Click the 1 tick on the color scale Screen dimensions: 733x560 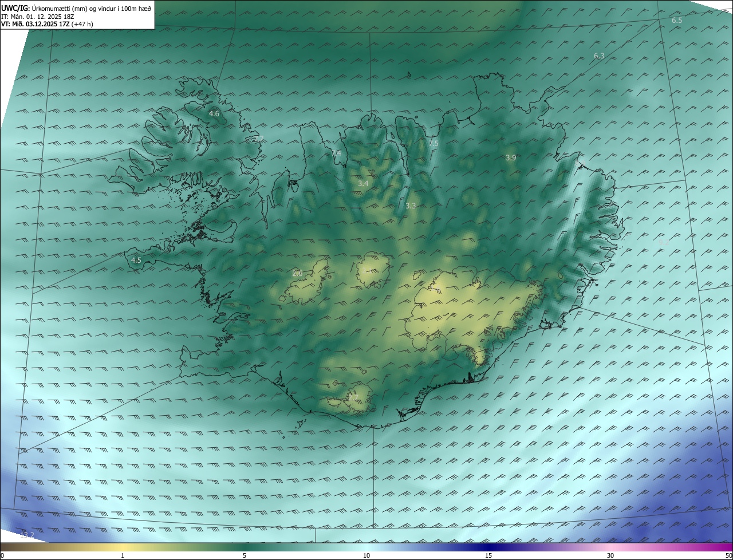123,555
